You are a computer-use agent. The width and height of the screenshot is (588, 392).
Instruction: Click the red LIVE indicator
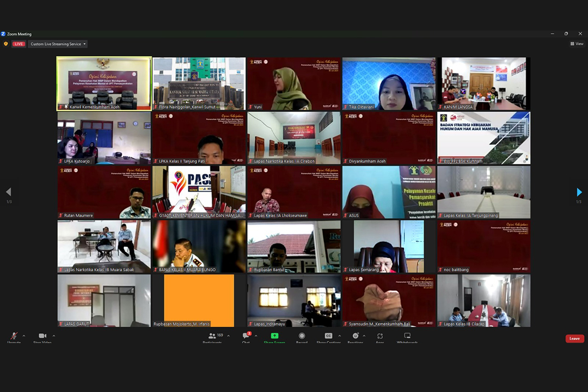tap(19, 44)
